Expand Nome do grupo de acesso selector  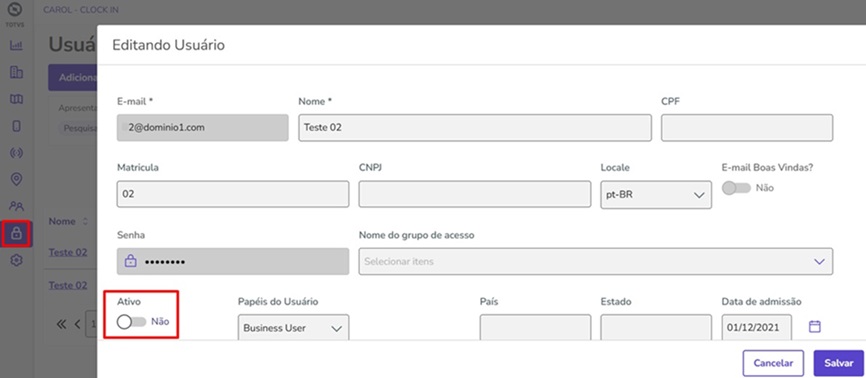[x=596, y=261]
